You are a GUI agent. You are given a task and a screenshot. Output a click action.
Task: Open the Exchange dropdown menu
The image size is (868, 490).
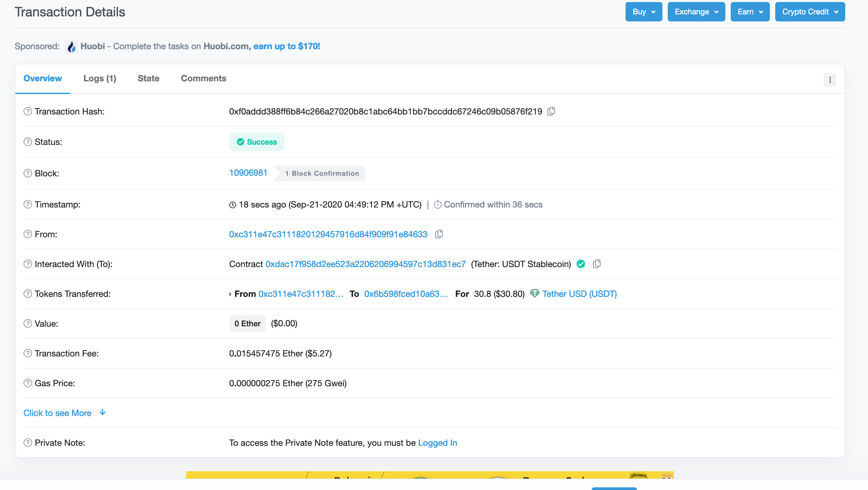696,12
